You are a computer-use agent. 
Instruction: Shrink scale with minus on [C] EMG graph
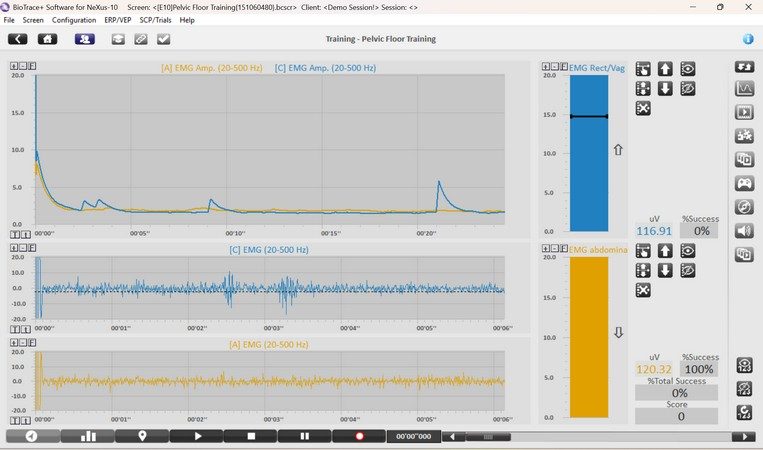coord(23,248)
